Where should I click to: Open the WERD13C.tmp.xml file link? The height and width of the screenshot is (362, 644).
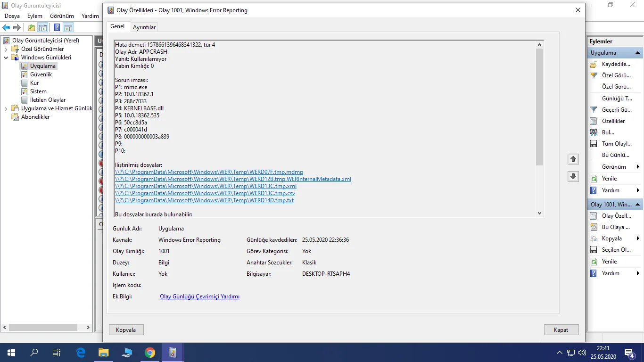click(x=206, y=186)
